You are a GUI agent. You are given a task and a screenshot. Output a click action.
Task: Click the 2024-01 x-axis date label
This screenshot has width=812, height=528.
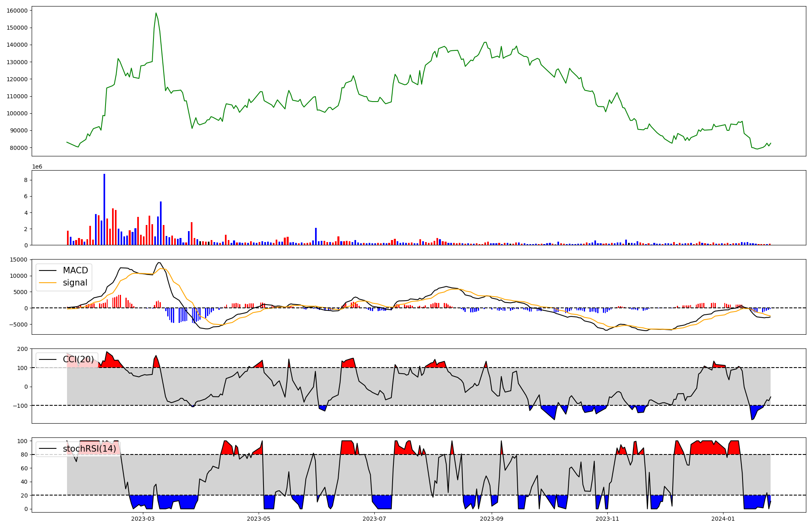723,519
